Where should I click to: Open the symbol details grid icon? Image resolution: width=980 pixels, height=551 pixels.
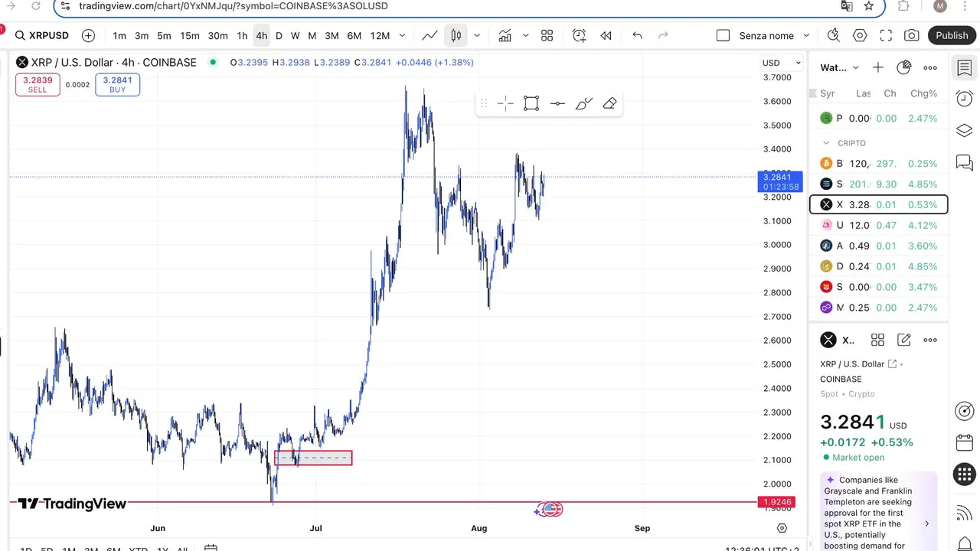(x=877, y=340)
